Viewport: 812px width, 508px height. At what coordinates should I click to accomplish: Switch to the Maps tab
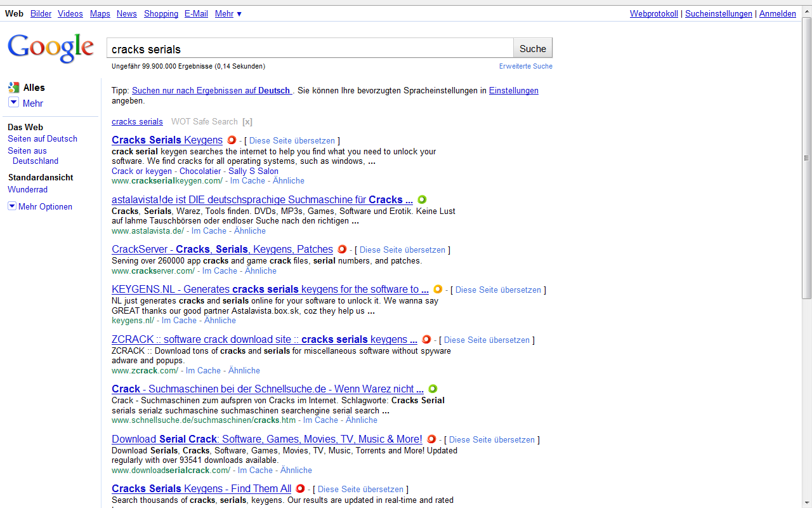(100, 13)
